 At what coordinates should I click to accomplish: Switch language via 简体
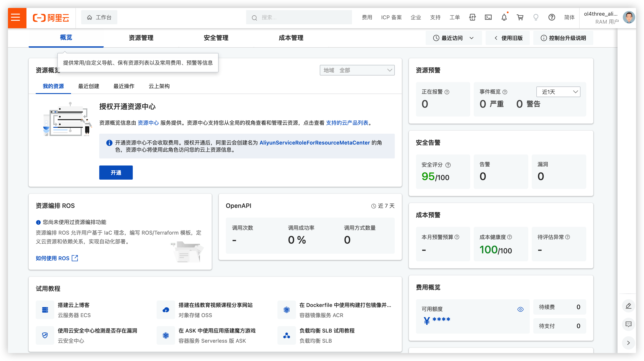click(569, 17)
